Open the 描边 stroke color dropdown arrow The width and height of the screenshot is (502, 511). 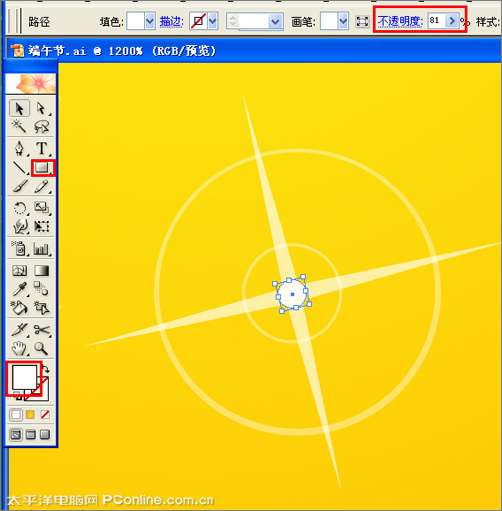[213, 22]
